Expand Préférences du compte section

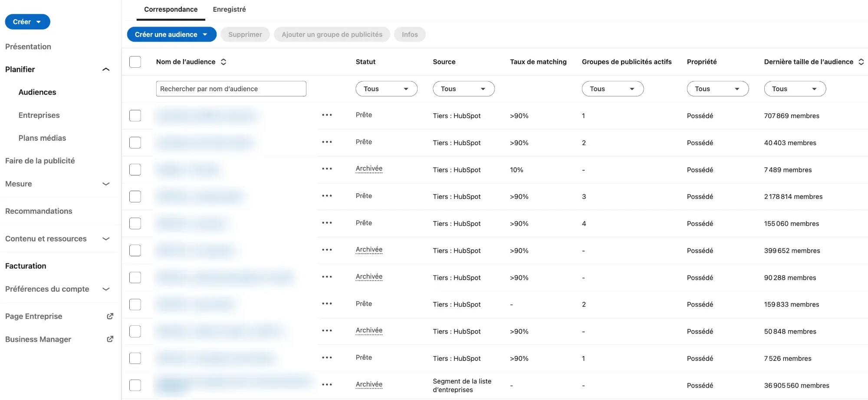coord(105,289)
